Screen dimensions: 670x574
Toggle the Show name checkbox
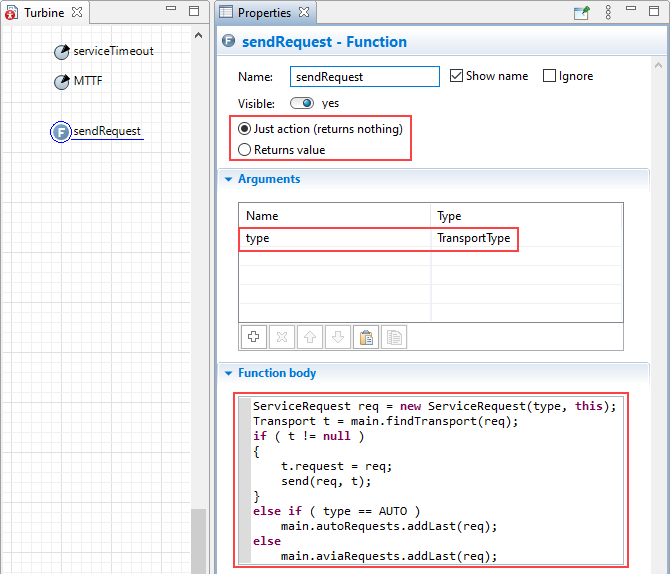click(456, 76)
